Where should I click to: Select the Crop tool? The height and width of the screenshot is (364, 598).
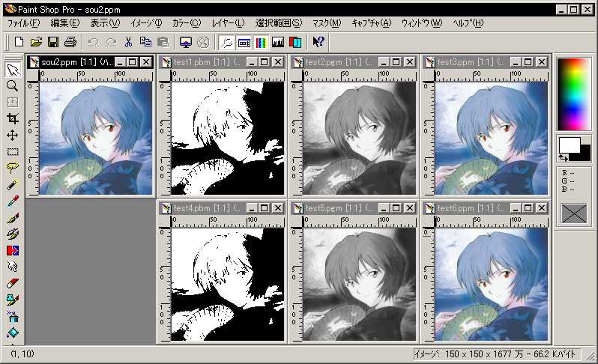[13, 119]
